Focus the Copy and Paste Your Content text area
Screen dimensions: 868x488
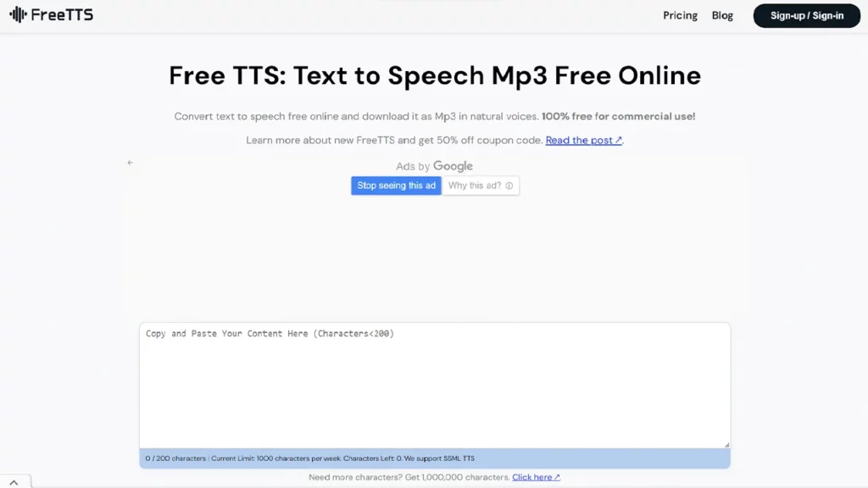434,385
